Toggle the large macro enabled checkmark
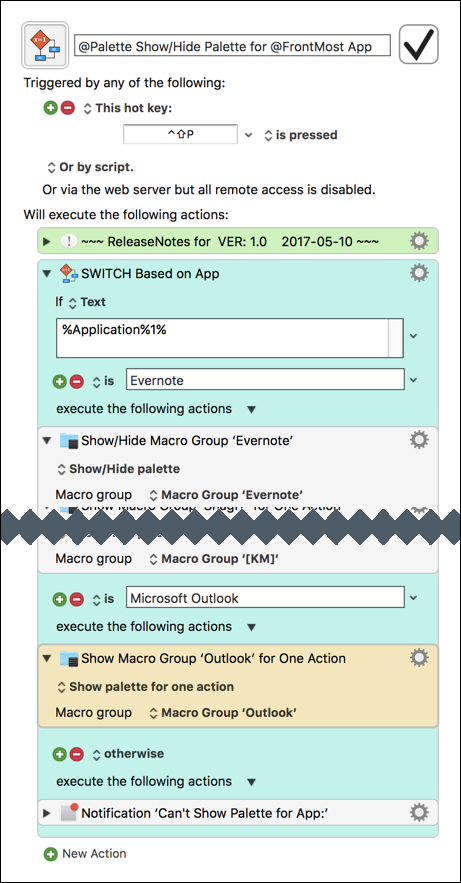 coord(419,44)
